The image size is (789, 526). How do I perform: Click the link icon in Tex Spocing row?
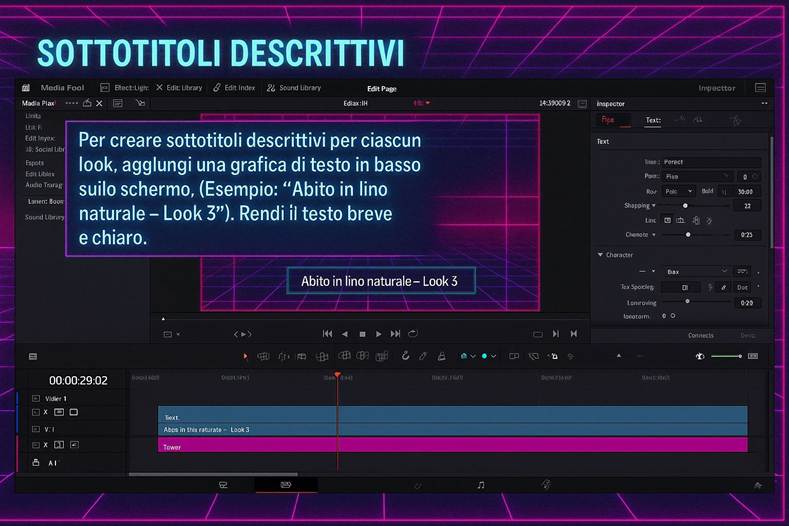coord(723,287)
